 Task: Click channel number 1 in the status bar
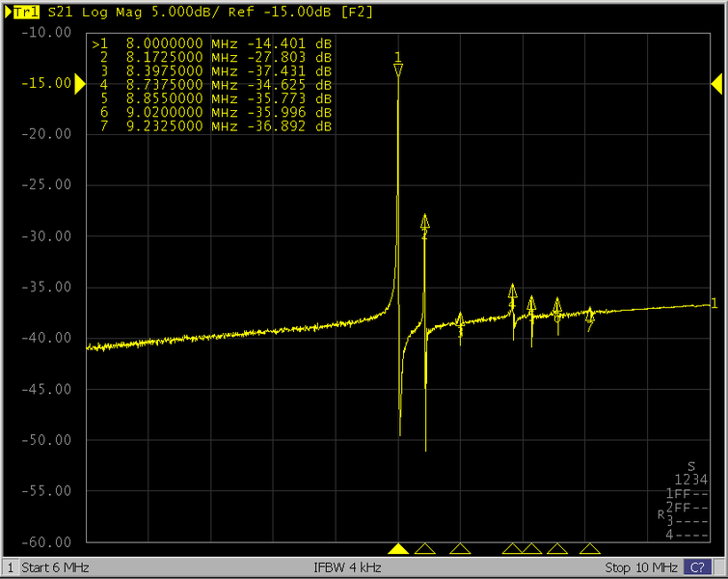pos(11,566)
